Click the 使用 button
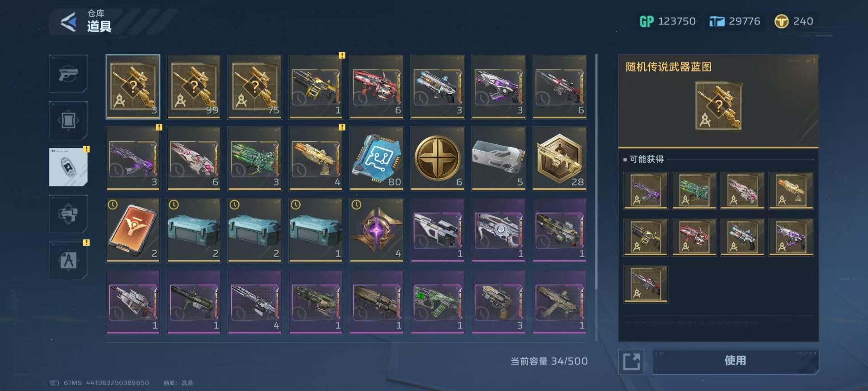868x391 pixels. pos(736,361)
